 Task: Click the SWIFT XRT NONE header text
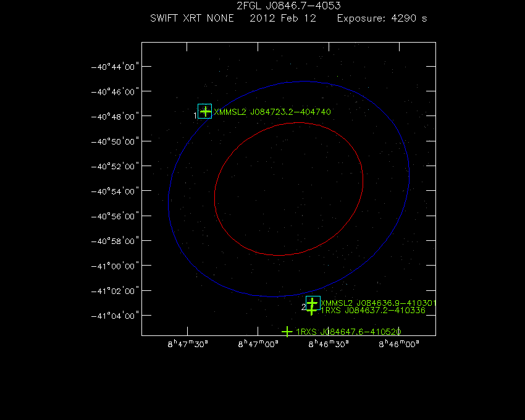(x=192, y=18)
